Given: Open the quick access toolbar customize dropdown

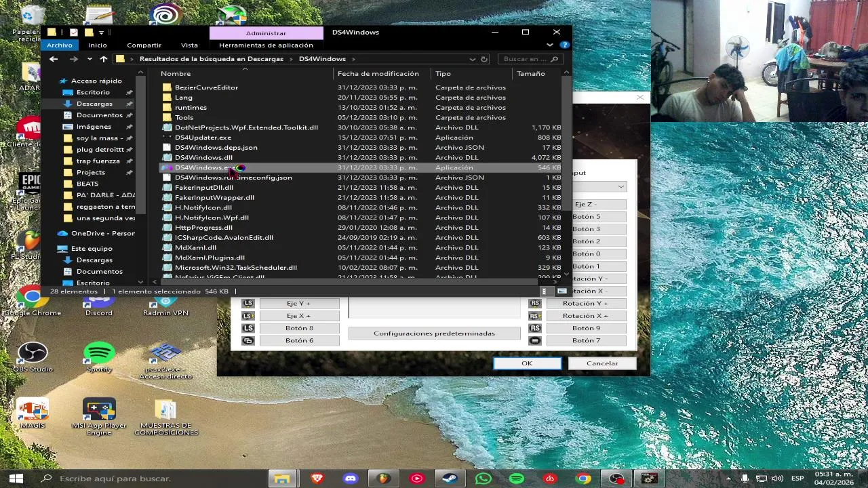Looking at the screenshot, I should point(101,32).
